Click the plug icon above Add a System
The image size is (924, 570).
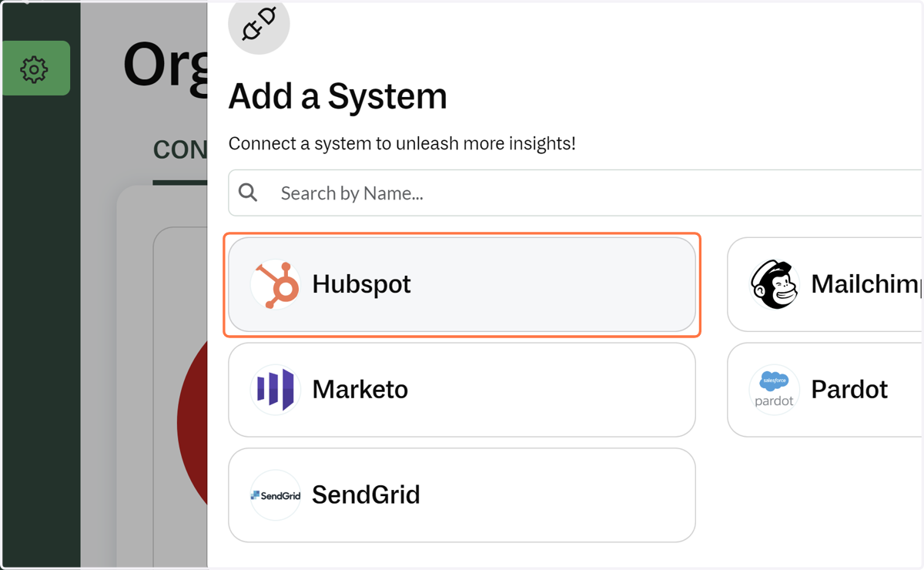click(259, 25)
